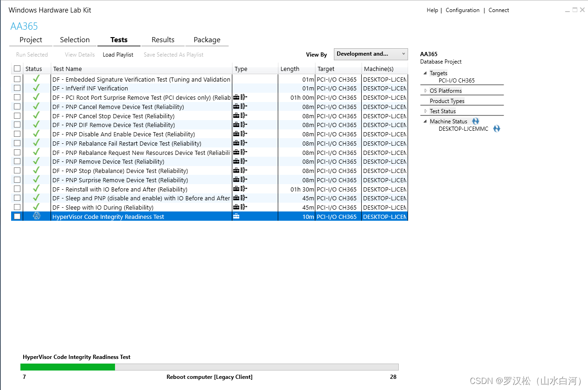Click the Connect link
The image size is (588, 390).
[x=499, y=10]
